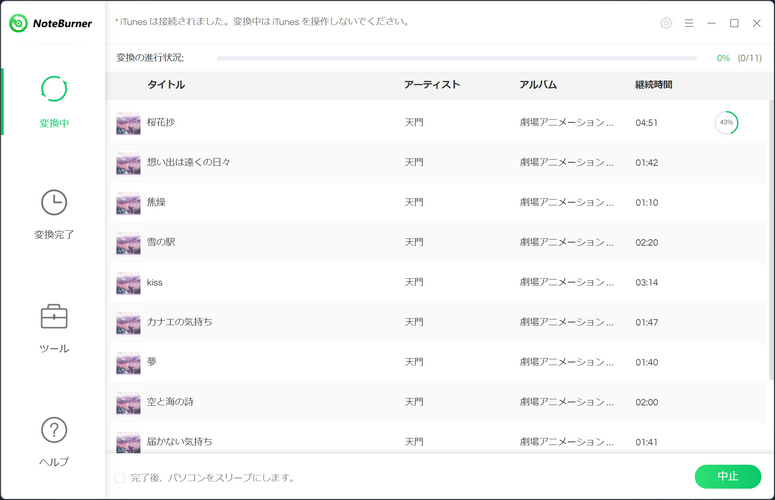The height and width of the screenshot is (500, 775).
Task: Click the 中止 (stop) button
Action: [728, 476]
